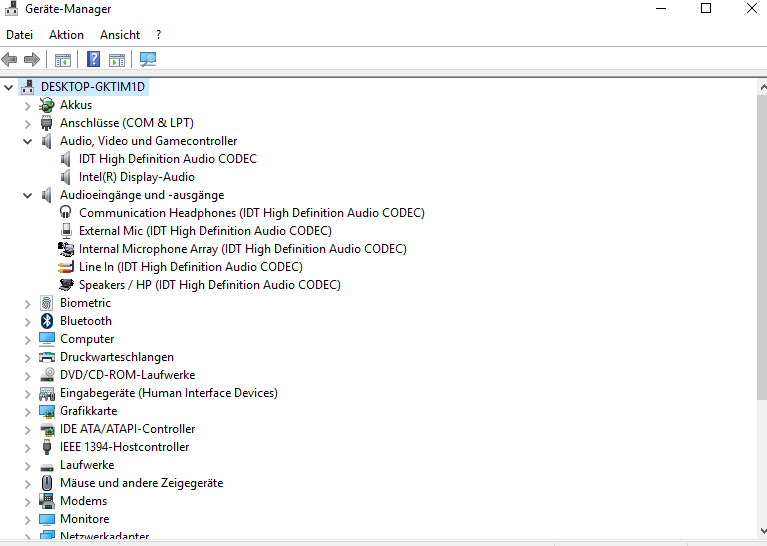Expand the Laufwerke category chevron
Image resolution: width=767 pixels, height=546 pixels.
coord(28,466)
